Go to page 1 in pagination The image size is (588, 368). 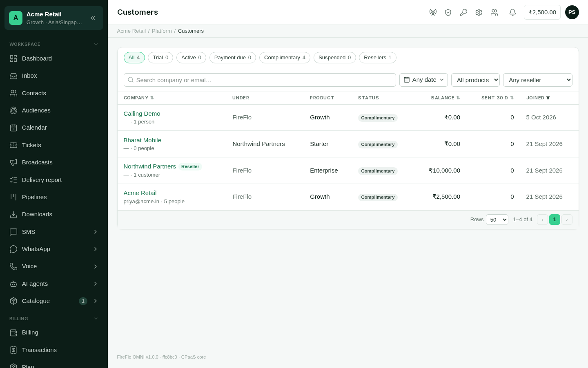(555, 220)
